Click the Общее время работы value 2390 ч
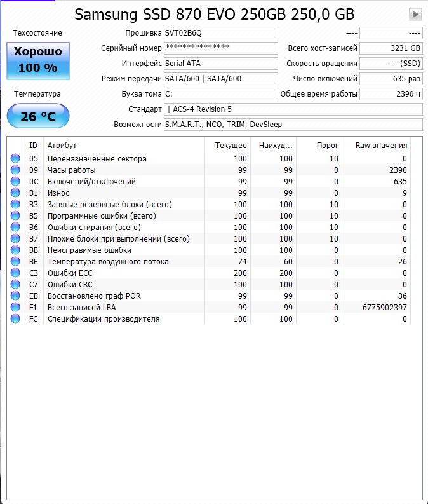428x504 pixels. click(x=391, y=94)
